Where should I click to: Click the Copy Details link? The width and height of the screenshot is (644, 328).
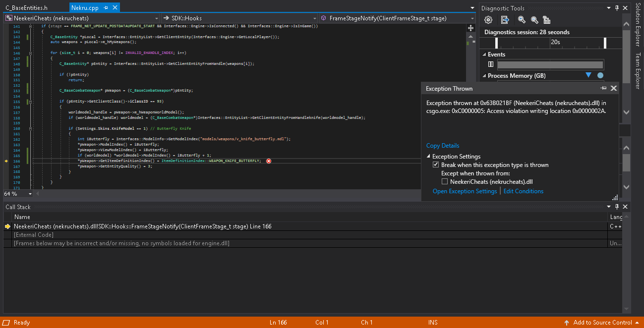(443, 146)
